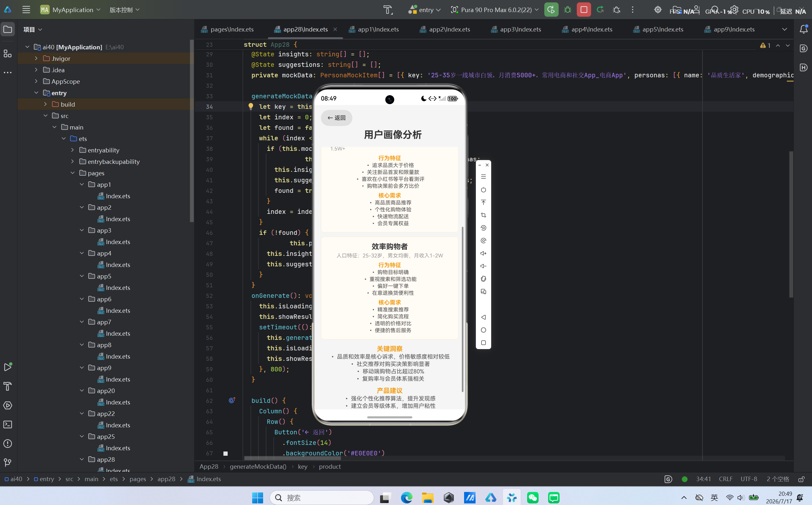Screen dimensions: 812x505
Task: Tap the ← 返回 button in emulator
Action: 336,118
